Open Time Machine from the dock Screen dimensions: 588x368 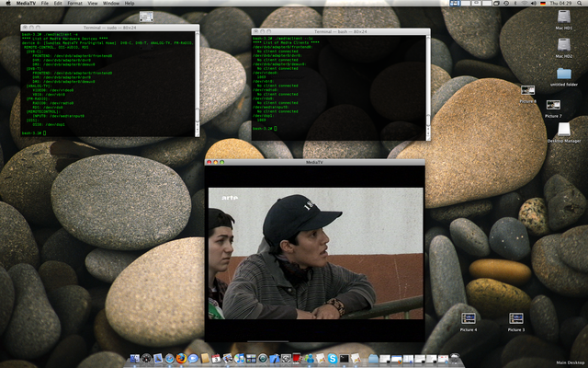[x=263, y=359]
